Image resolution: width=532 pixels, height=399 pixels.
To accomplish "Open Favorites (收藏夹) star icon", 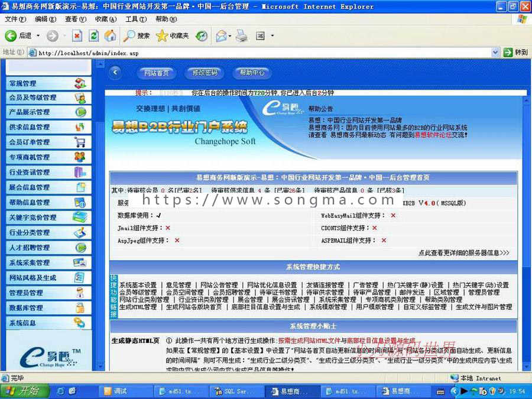I will pos(162,35).
